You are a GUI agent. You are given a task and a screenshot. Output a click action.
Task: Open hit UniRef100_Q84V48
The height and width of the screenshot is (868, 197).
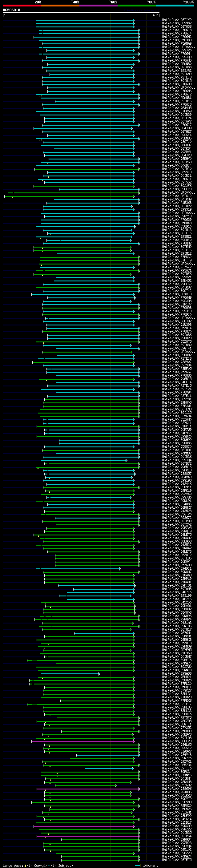pos(177,755)
